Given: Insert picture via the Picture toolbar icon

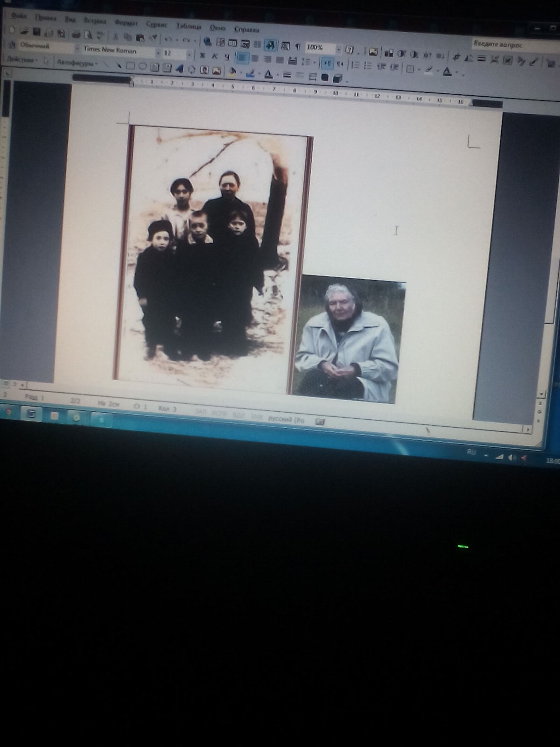Looking at the screenshot, I should (373, 51).
